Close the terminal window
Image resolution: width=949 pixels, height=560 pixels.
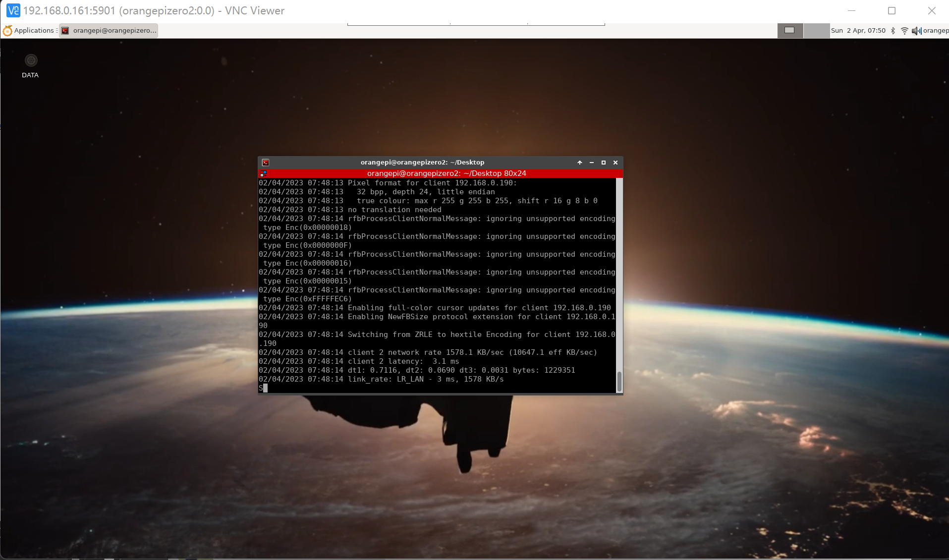pos(615,163)
